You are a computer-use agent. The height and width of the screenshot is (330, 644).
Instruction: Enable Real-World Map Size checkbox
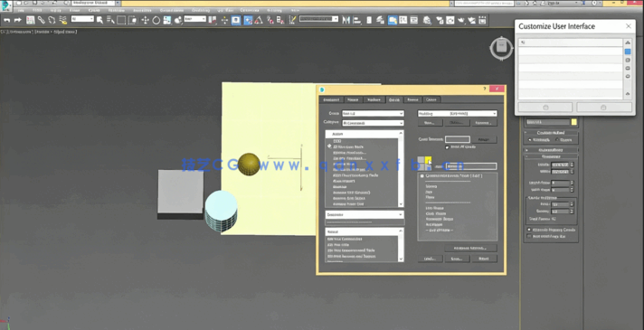click(x=529, y=236)
